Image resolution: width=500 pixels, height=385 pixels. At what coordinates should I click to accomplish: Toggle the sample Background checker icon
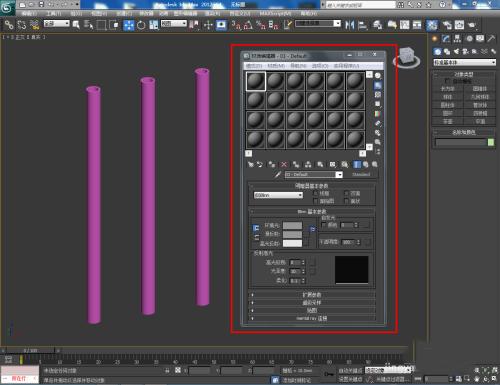click(378, 95)
